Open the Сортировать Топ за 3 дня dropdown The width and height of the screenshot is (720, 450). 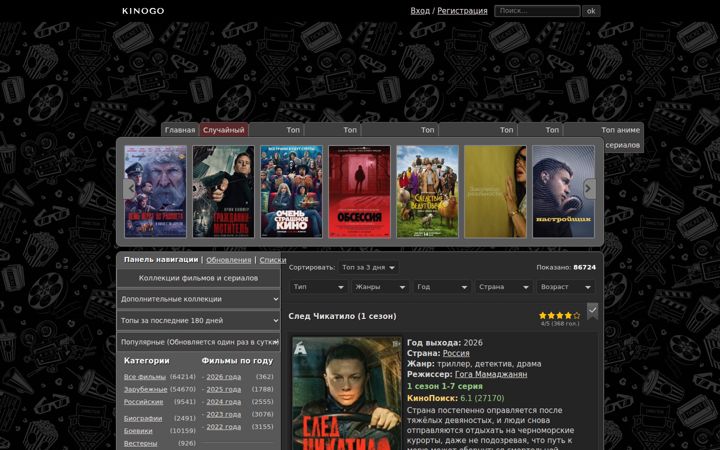(368, 267)
